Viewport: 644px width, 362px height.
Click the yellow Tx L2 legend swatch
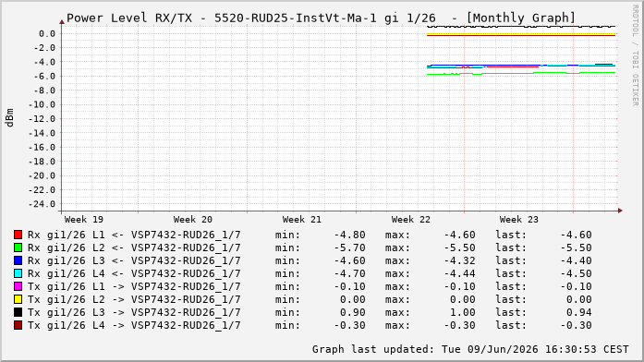coord(18,299)
